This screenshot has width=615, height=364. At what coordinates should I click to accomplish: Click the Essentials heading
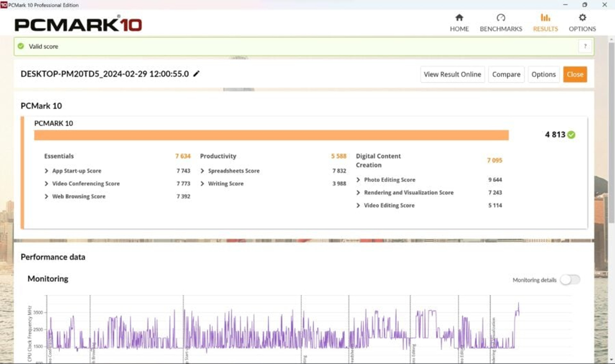click(59, 156)
